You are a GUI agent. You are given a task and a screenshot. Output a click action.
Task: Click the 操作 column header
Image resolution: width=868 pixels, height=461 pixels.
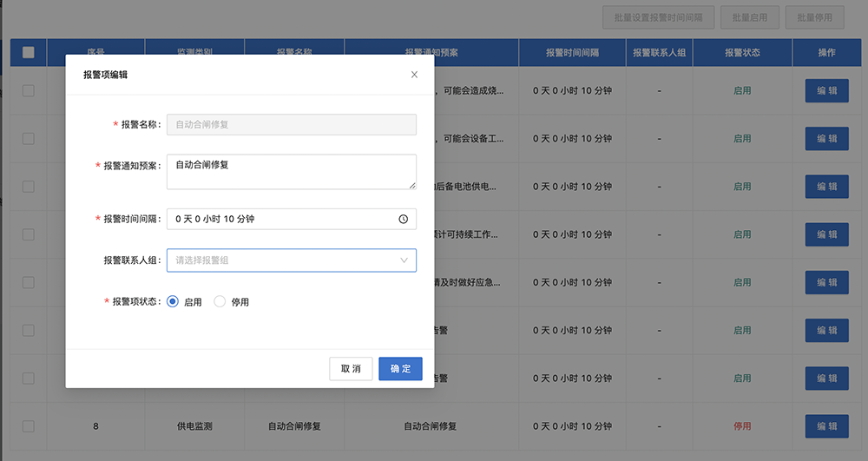826,53
